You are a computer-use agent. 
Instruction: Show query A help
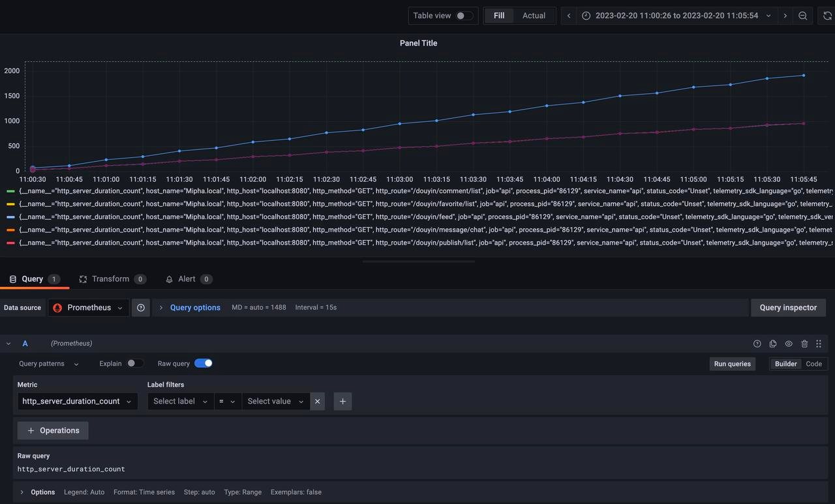tap(757, 344)
